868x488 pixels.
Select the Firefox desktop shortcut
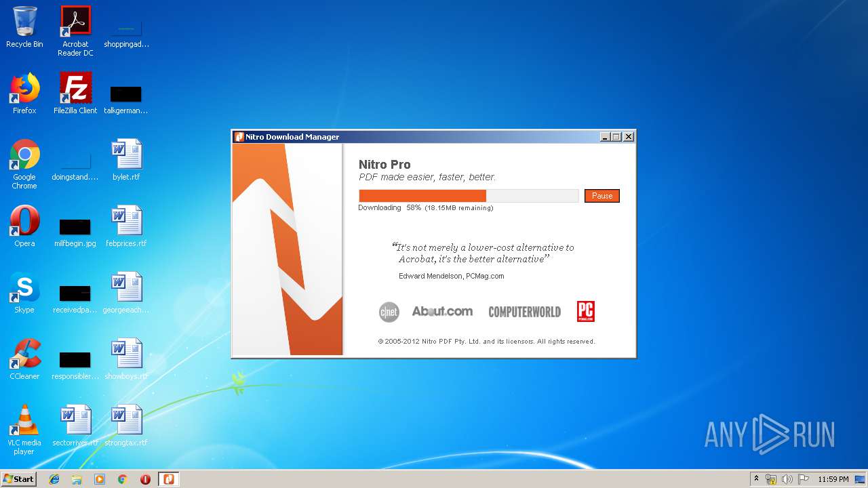(24, 94)
